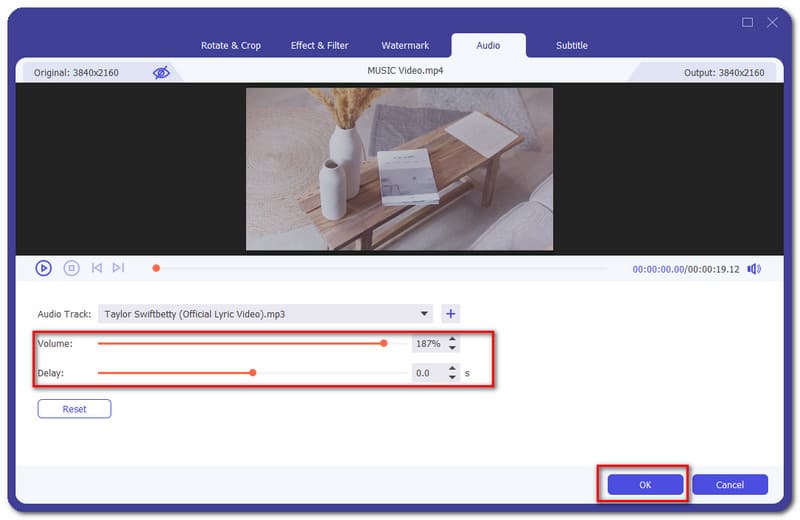Maximize the editor window
This screenshot has height=520, width=800.
[747, 22]
